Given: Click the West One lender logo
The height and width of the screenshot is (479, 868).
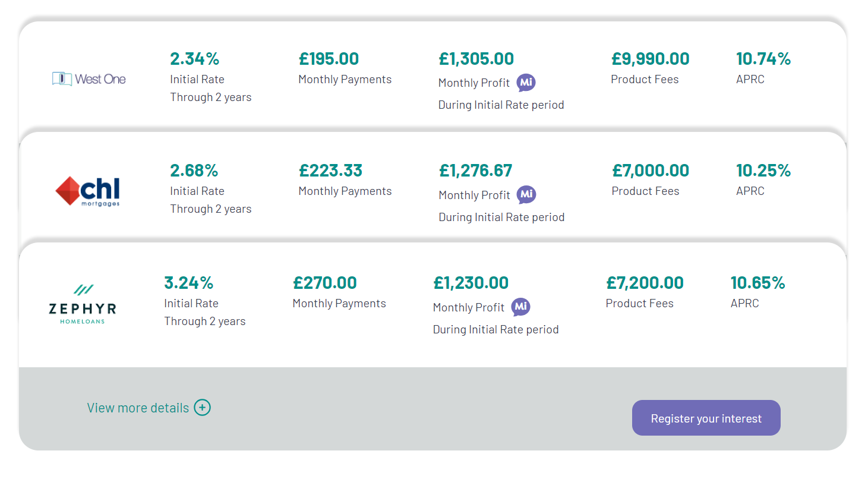Looking at the screenshot, I should pyautogui.click(x=89, y=78).
